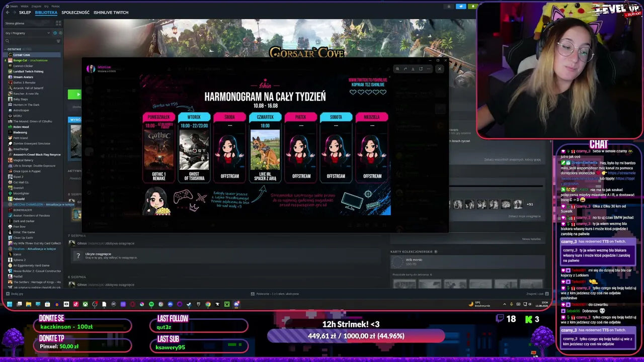Image resolution: width=644 pixels, height=362 pixels.
Task: Open Steam menu in menu bar
Action: 14,7
